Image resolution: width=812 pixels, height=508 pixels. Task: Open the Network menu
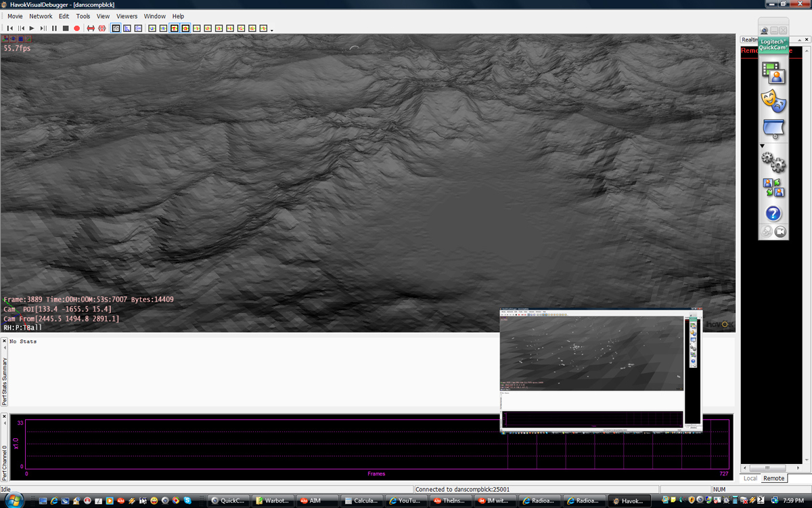tap(41, 16)
